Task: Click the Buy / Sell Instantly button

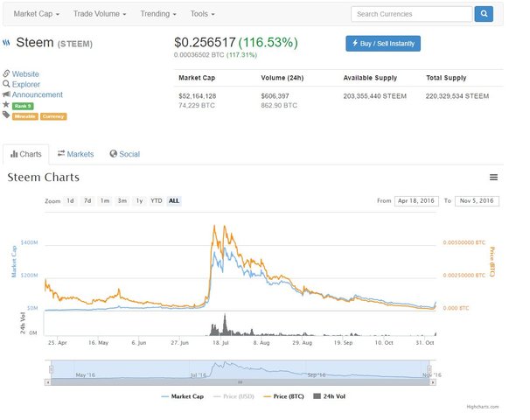Action: 383,44
